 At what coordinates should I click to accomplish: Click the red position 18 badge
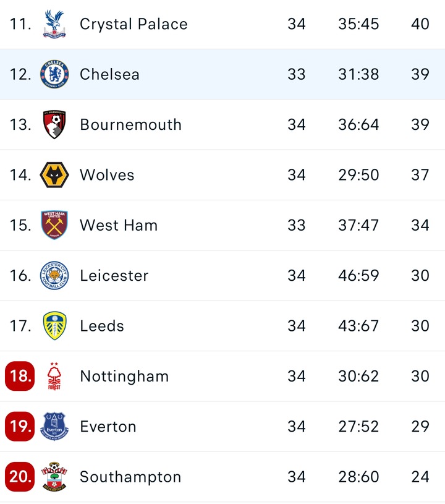click(20, 377)
